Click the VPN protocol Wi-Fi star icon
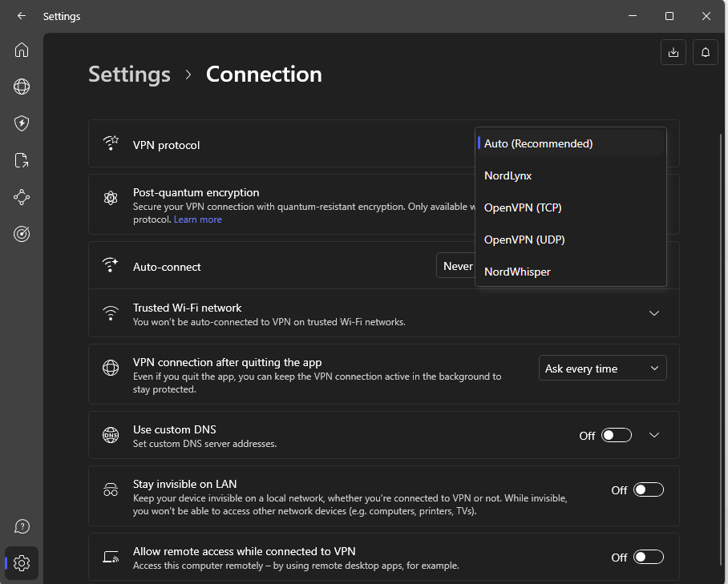Screen dimensions: 728x584 pyautogui.click(x=111, y=143)
